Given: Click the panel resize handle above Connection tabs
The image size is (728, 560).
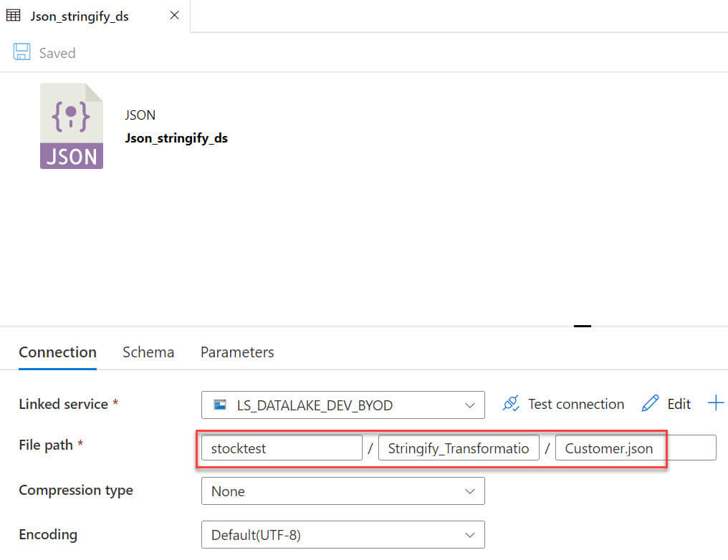Looking at the screenshot, I should pyautogui.click(x=583, y=326).
